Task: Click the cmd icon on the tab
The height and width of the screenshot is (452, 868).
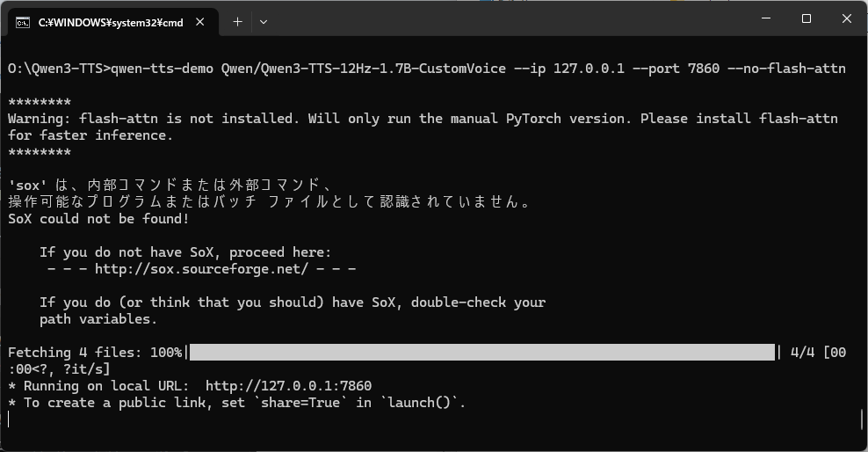Action: (x=23, y=22)
